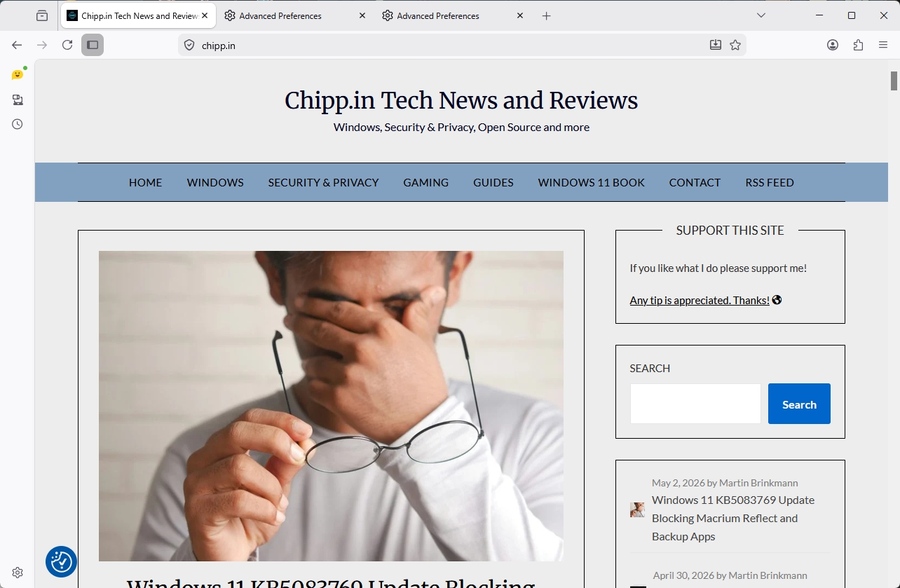Click the install page icon in address bar
The height and width of the screenshot is (588, 900).
click(x=715, y=45)
